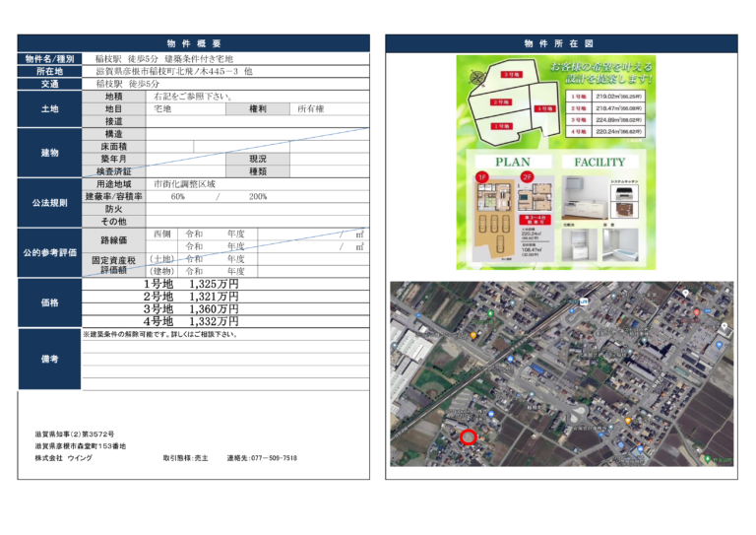
Task: Select the PLAN heading in the flyer
Action: [512, 163]
